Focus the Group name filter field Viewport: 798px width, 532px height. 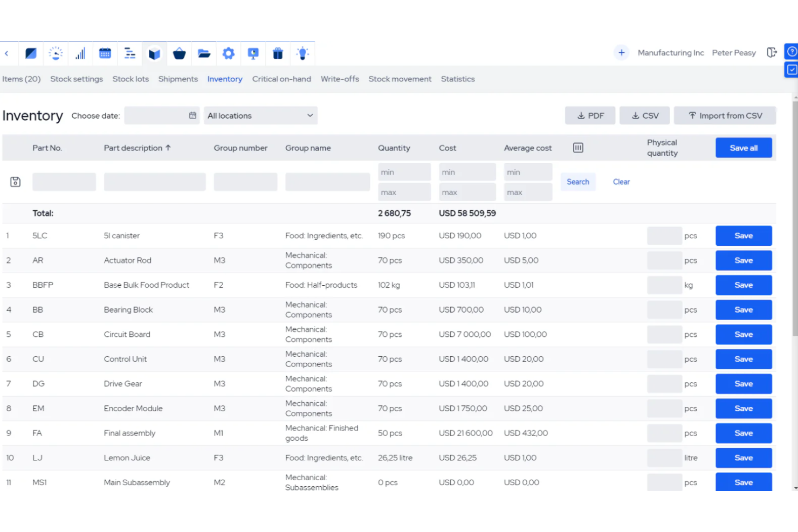(x=327, y=182)
